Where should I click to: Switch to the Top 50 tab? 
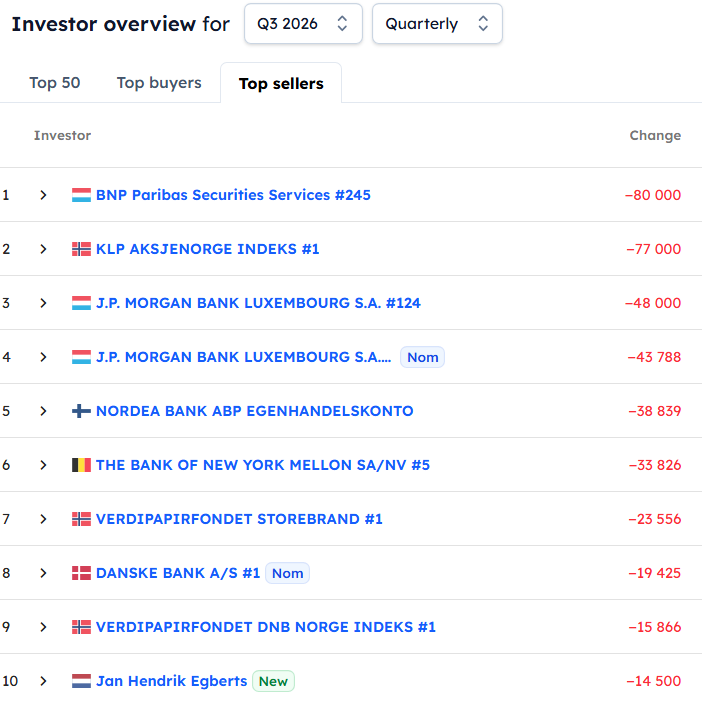coord(55,83)
